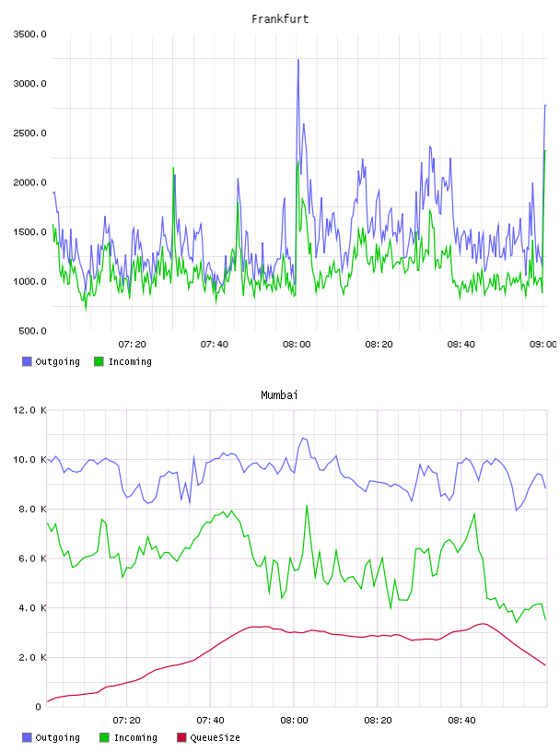
Task: Click the 8.0 K y-axis label in Mumbai chart
Action: pos(32,509)
